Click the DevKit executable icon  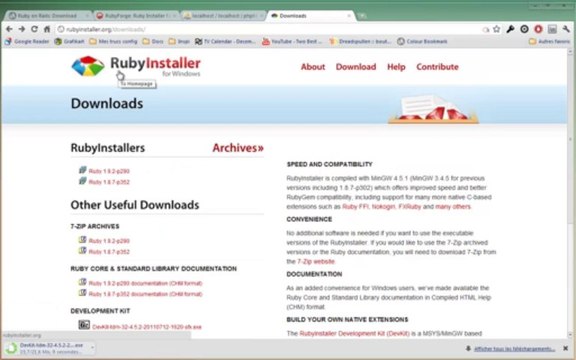click(84, 325)
